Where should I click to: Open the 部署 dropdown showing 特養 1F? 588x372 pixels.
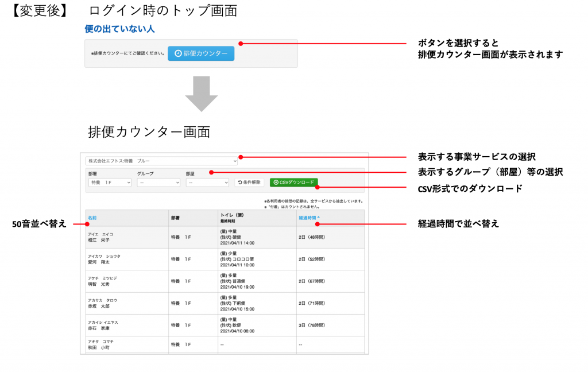[x=110, y=183]
